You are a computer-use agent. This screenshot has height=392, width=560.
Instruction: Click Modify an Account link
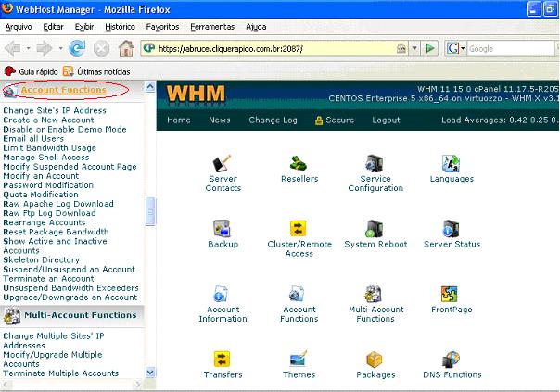[x=41, y=176]
